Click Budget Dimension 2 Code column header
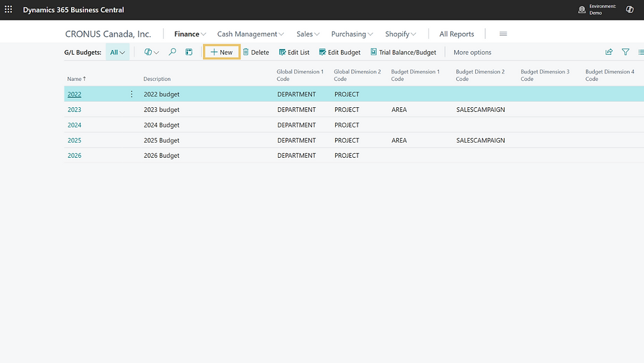Viewport: 644px width, 363px height. 480,75
